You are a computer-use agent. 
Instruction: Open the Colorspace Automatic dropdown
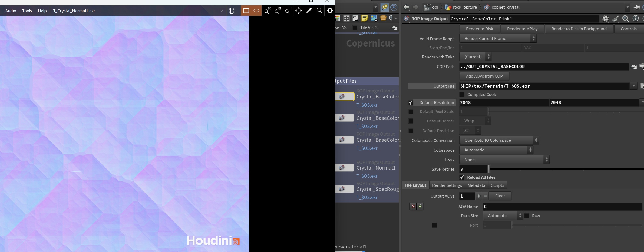coord(496,150)
